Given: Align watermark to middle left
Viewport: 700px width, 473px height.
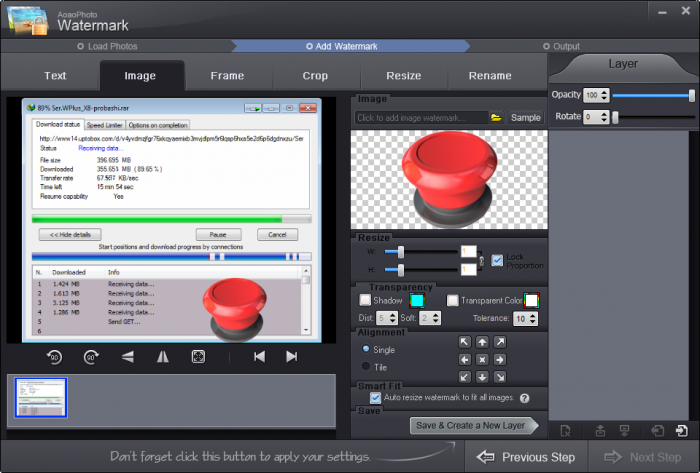Looking at the screenshot, I should 465,360.
